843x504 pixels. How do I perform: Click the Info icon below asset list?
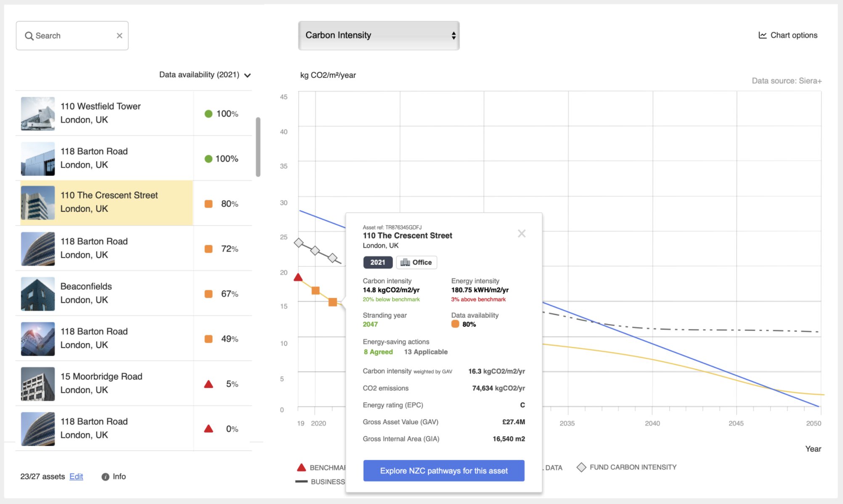pos(105,477)
